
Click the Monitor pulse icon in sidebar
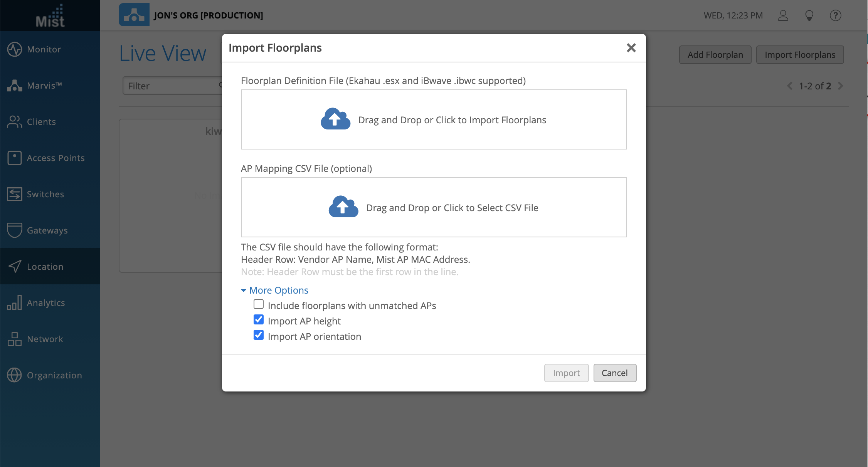point(15,49)
